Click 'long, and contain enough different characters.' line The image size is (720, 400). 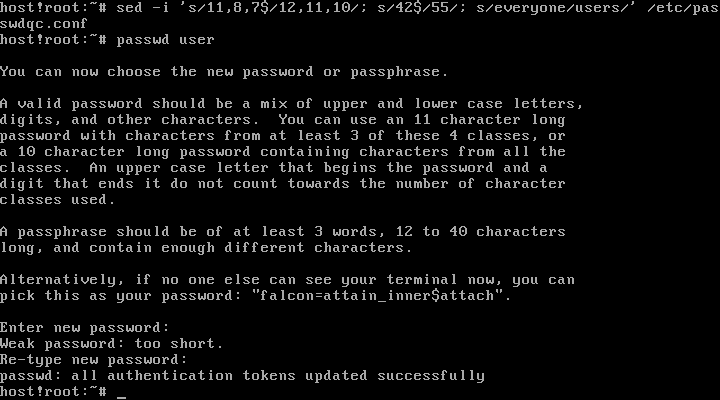tap(205, 248)
